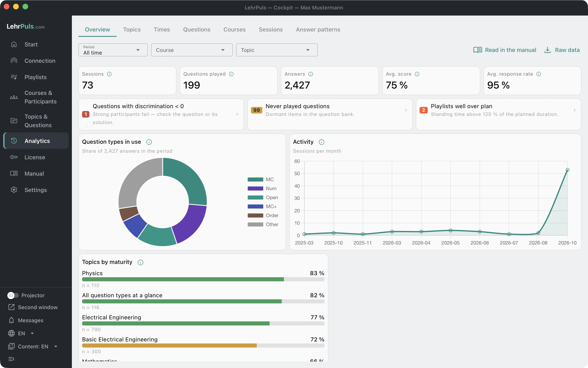This screenshot has height=368, width=588.
Task: Open Courses & Participants group icon
Action: (14, 97)
